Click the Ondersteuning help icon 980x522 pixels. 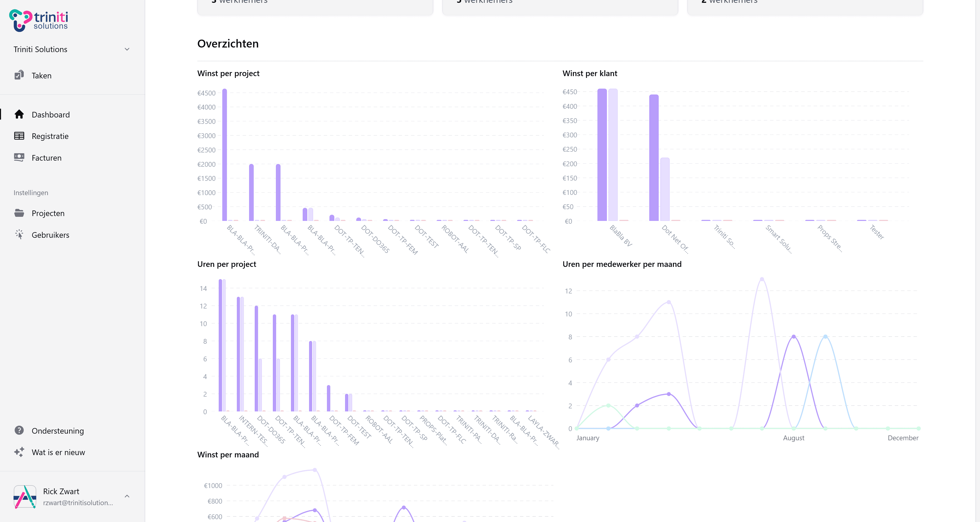pyautogui.click(x=19, y=430)
